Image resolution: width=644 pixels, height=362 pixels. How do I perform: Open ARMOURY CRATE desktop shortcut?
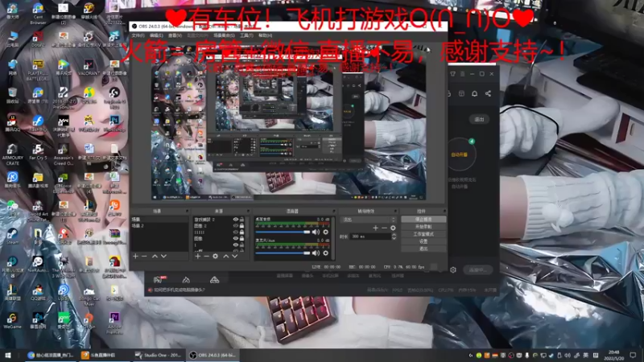(12, 154)
